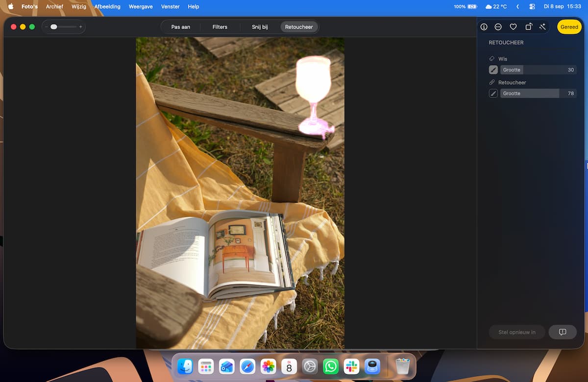Screen dimensions: 588x382
Task: Open the Trash in the Dock
Action: [402, 366]
